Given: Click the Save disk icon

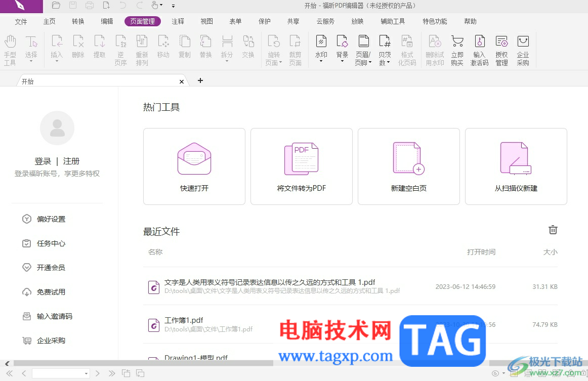Looking at the screenshot, I should [73, 5].
